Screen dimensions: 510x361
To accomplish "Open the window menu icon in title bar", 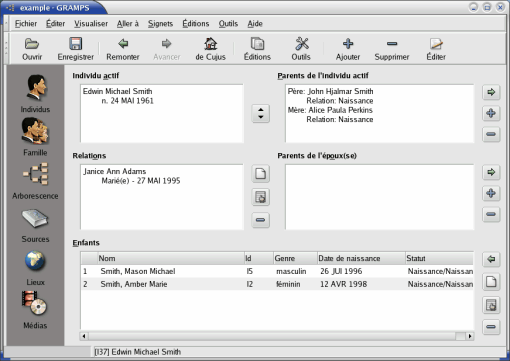I will tap(10, 8).
